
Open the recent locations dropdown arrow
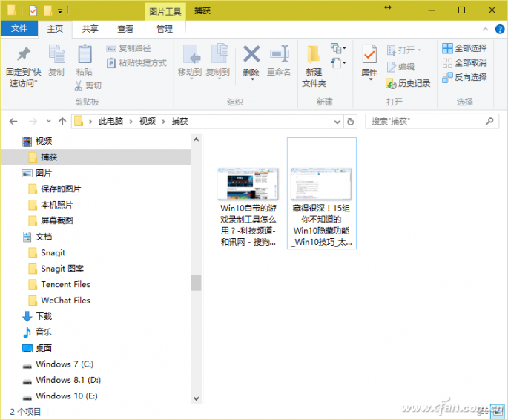point(49,121)
